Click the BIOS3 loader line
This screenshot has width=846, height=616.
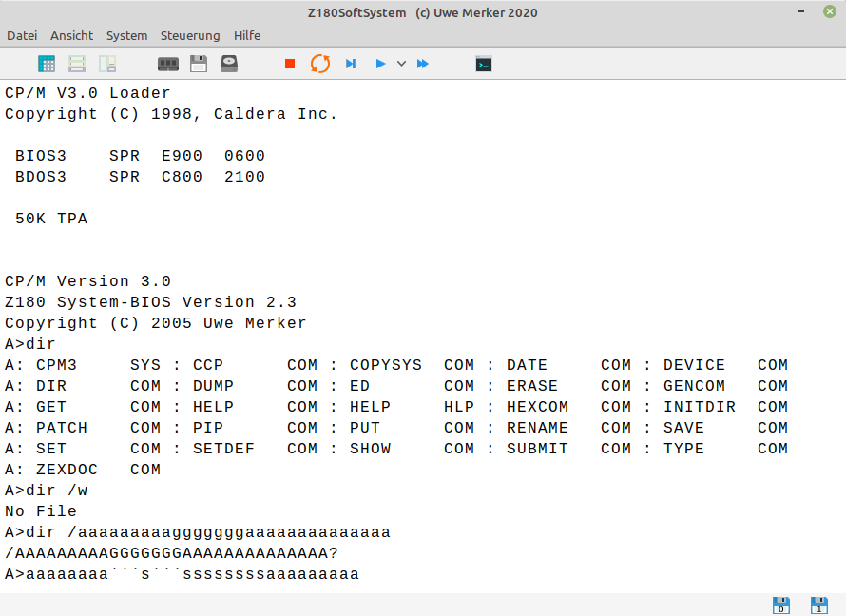[140, 156]
